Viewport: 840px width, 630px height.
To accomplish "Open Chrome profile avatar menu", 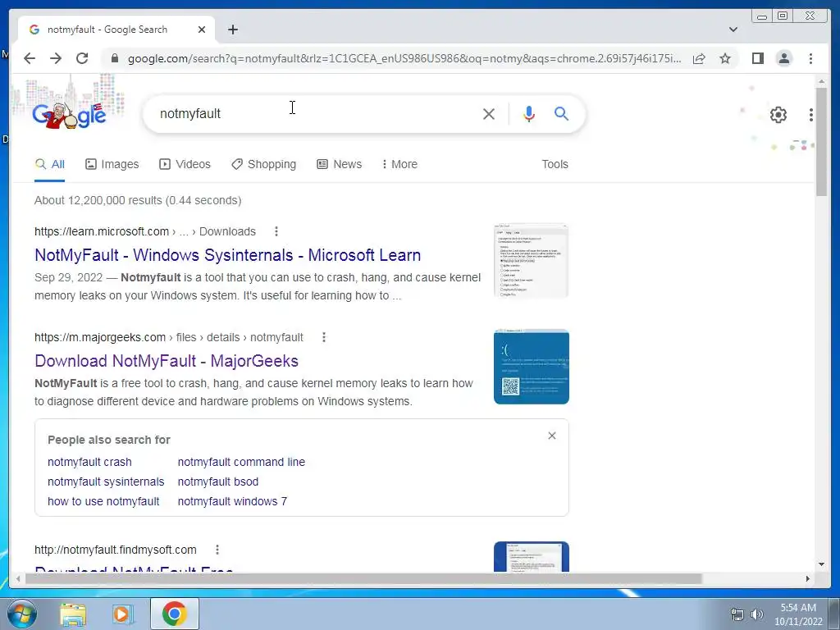I will [783, 58].
